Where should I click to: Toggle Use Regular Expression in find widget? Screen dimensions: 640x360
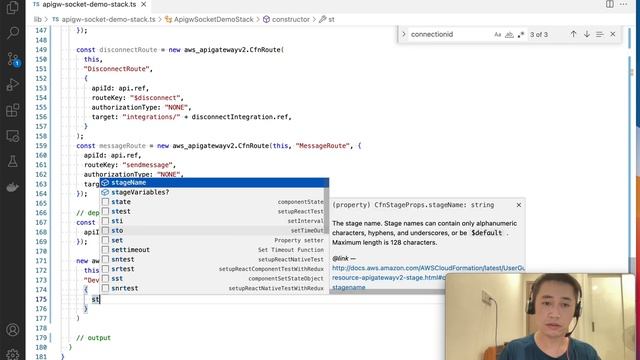521,35
